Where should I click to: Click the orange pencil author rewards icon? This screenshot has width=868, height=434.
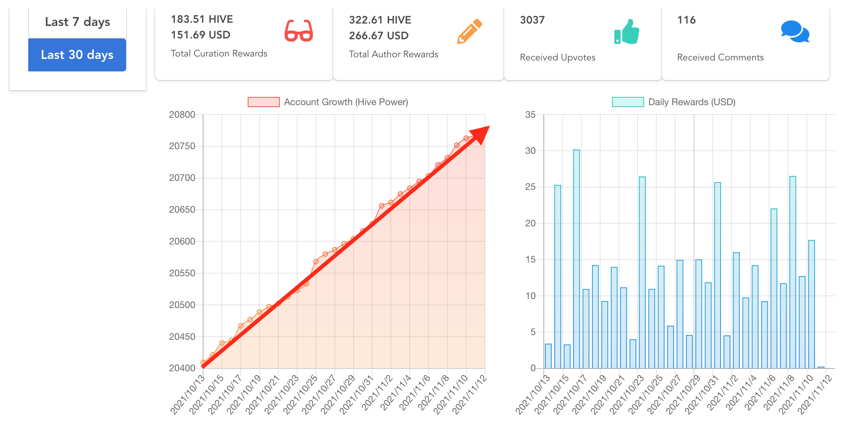pyautogui.click(x=469, y=31)
